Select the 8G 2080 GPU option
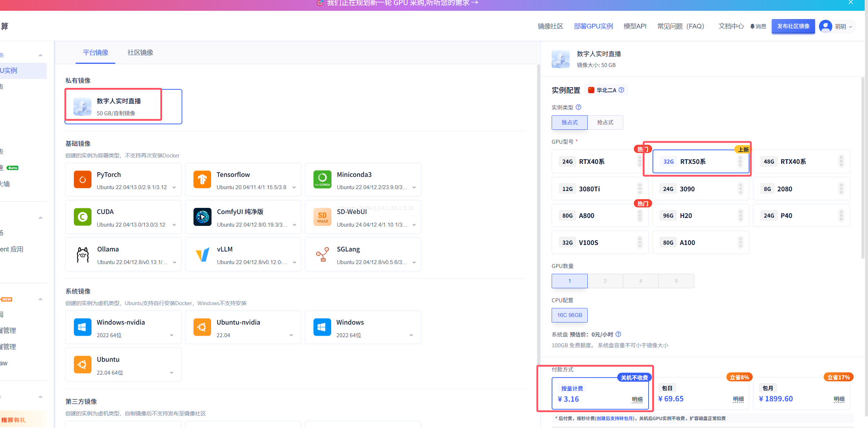 pyautogui.click(x=802, y=189)
